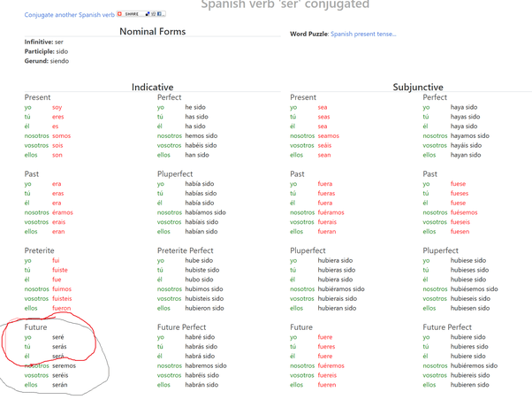Click the pluperfect form 'habíamos sido'
This screenshot has width=532, height=407.
click(x=206, y=212)
